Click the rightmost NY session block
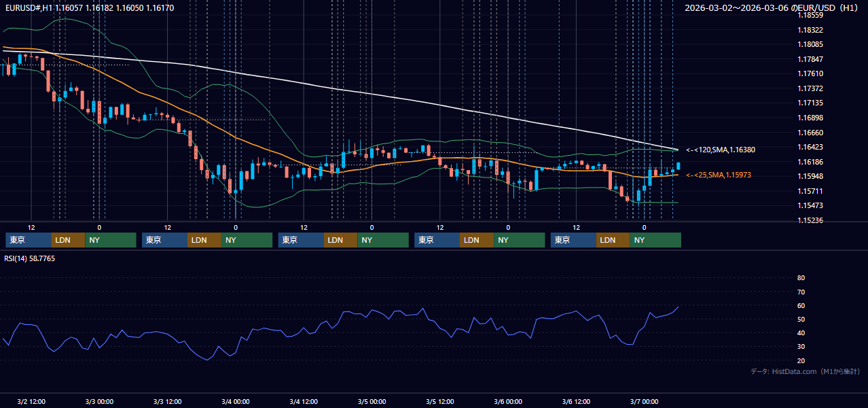 point(655,240)
